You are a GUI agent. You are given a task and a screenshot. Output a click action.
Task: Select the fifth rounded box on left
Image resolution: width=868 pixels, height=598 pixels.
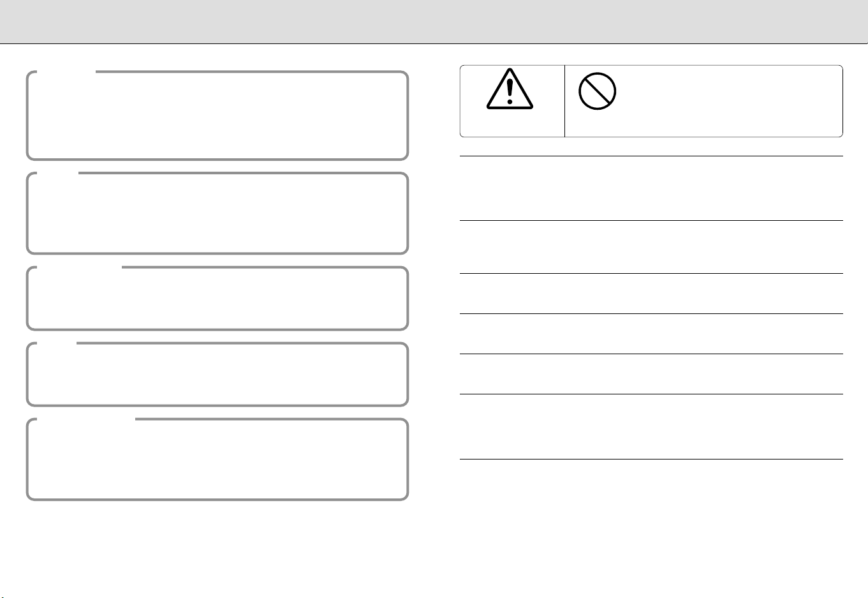coord(217,460)
